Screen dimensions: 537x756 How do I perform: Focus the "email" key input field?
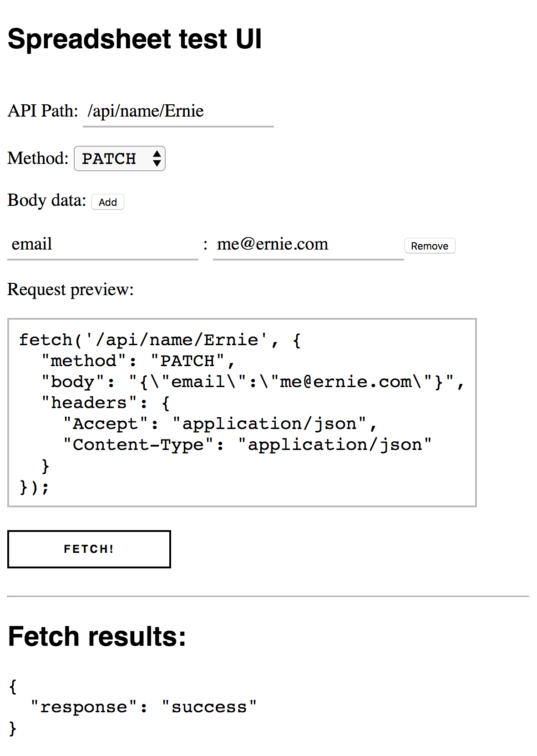click(102, 245)
